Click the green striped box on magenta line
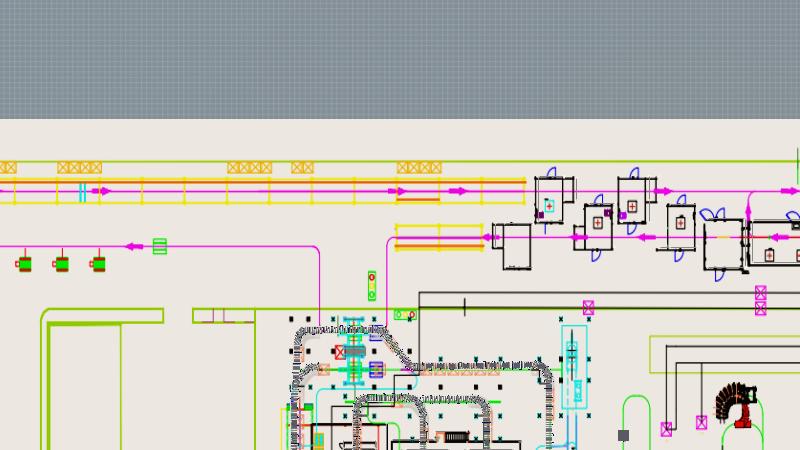This screenshot has height=450, width=800. click(x=160, y=246)
